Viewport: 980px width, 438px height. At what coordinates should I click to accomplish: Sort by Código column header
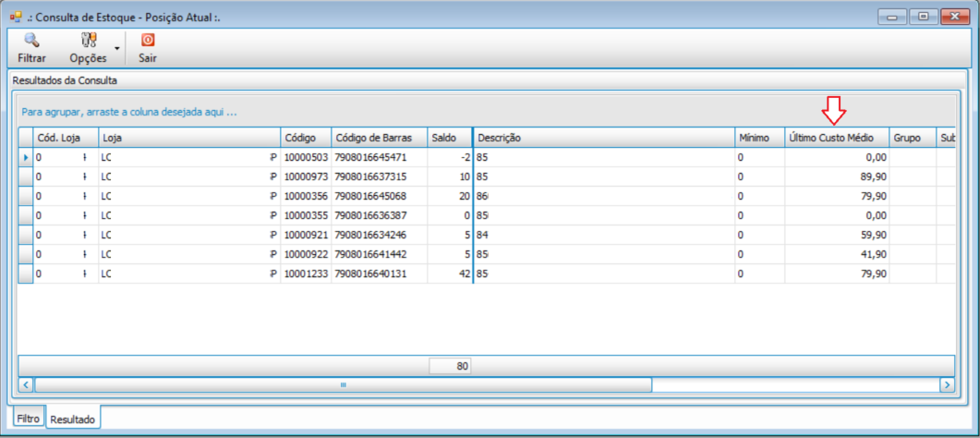tap(306, 138)
